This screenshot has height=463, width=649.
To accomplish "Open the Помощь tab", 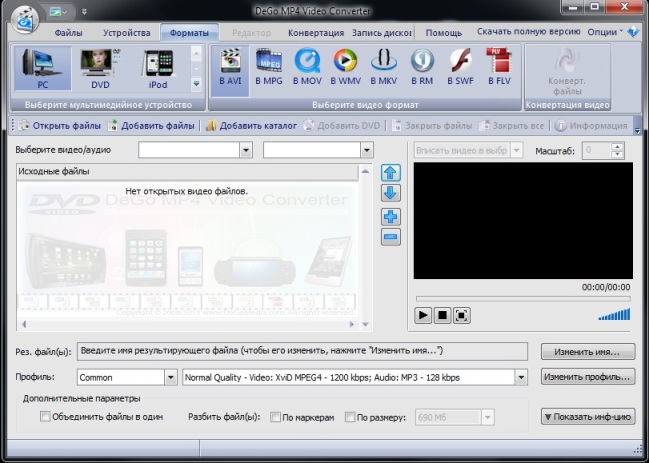I will click(x=443, y=33).
